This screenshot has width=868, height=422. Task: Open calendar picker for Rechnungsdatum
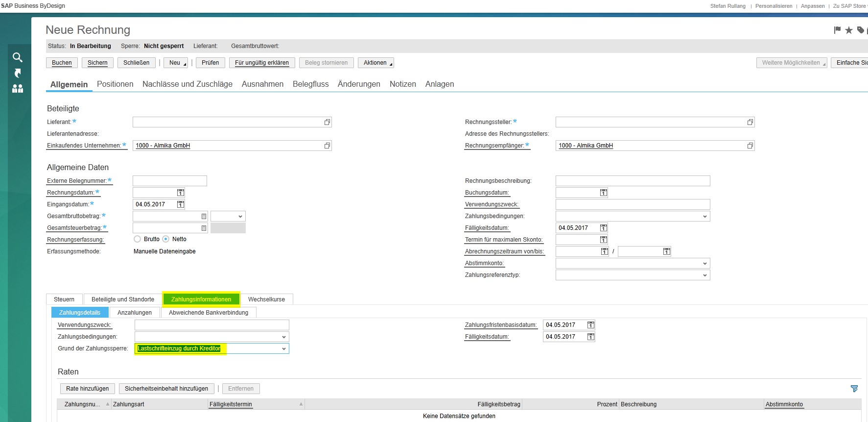click(x=181, y=193)
